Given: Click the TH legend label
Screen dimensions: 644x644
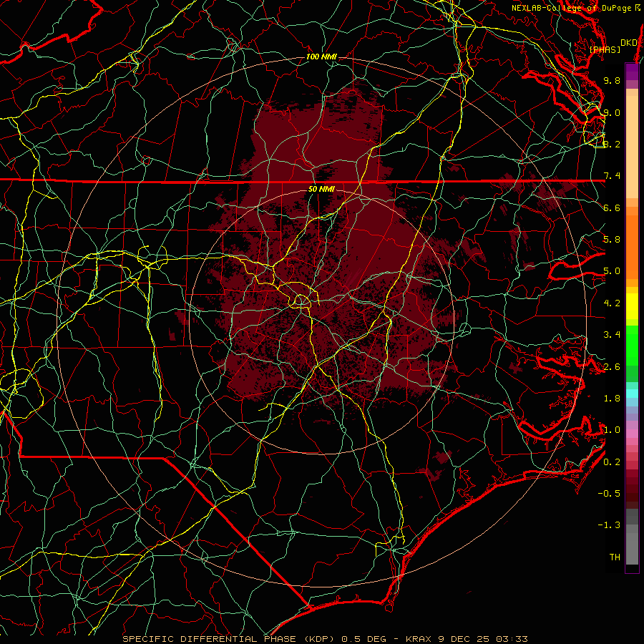Looking at the screenshot, I should pyautogui.click(x=615, y=557).
